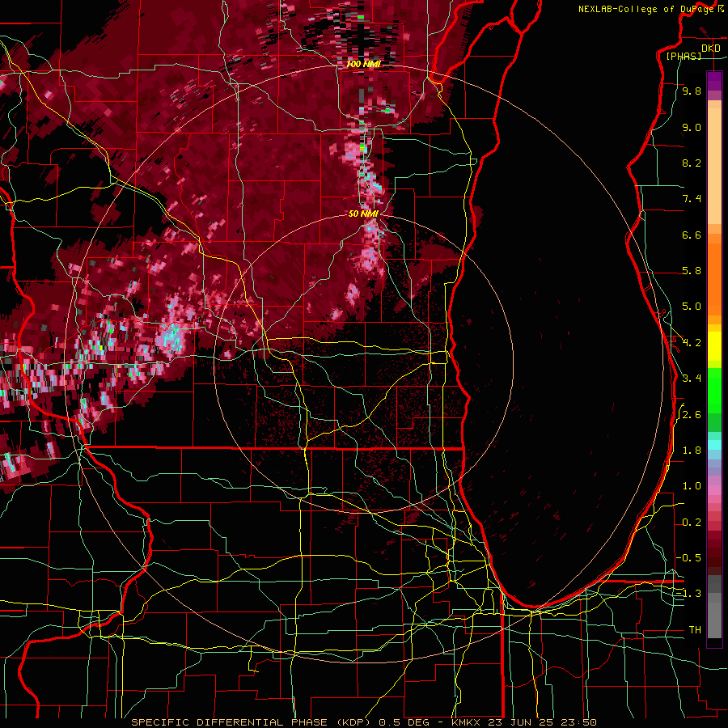Click the 5.0 legend scale value
The width and height of the screenshot is (728, 728).
click(692, 307)
